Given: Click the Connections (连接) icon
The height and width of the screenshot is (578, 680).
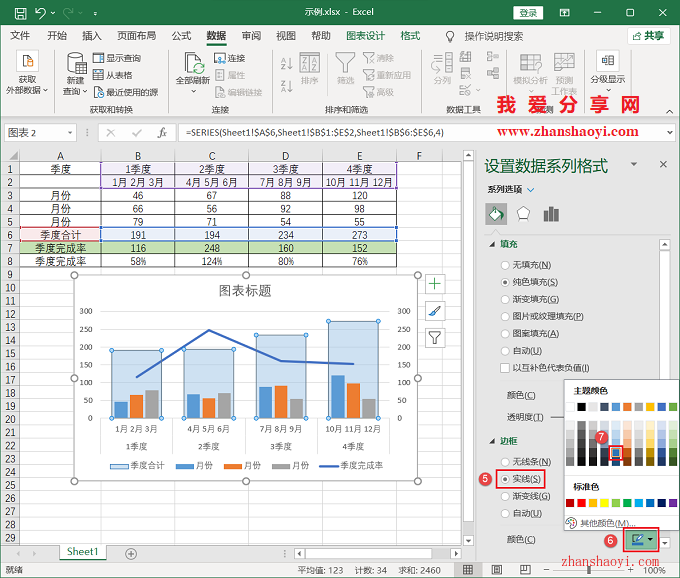Looking at the screenshot, I should tap(220, 58).
